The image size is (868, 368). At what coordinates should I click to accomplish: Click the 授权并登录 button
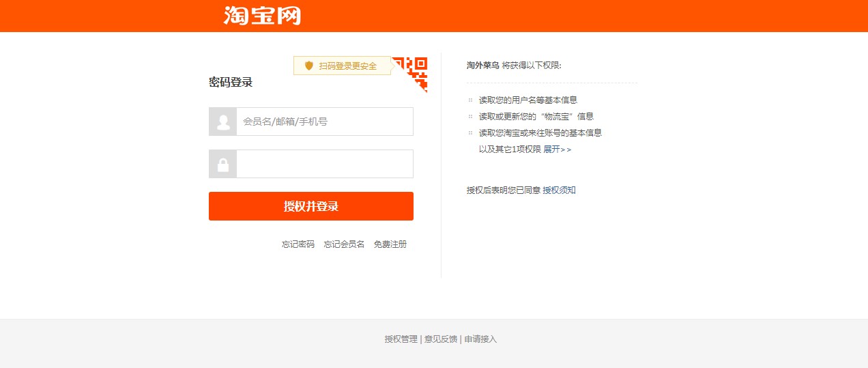[x=311, y=206]
